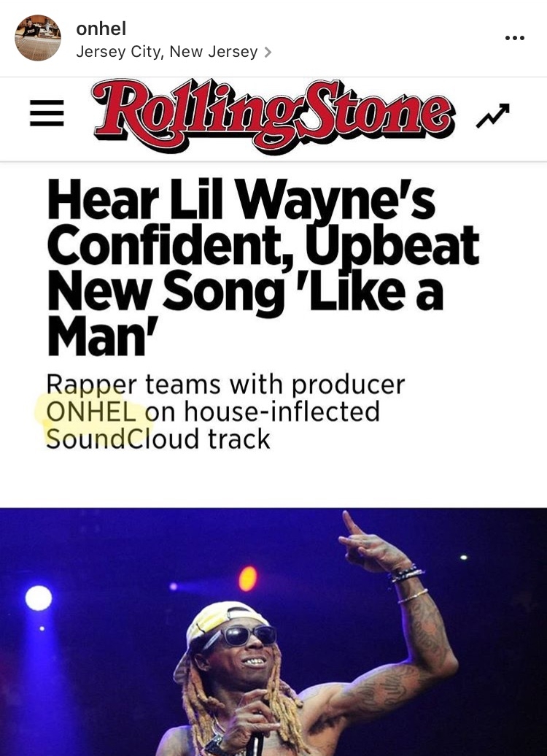Click the Rolling Stone logo

pos(273,115)
